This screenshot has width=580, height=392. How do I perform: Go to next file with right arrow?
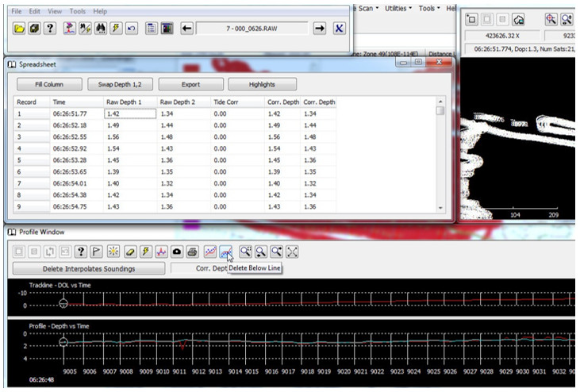[320, 29]
